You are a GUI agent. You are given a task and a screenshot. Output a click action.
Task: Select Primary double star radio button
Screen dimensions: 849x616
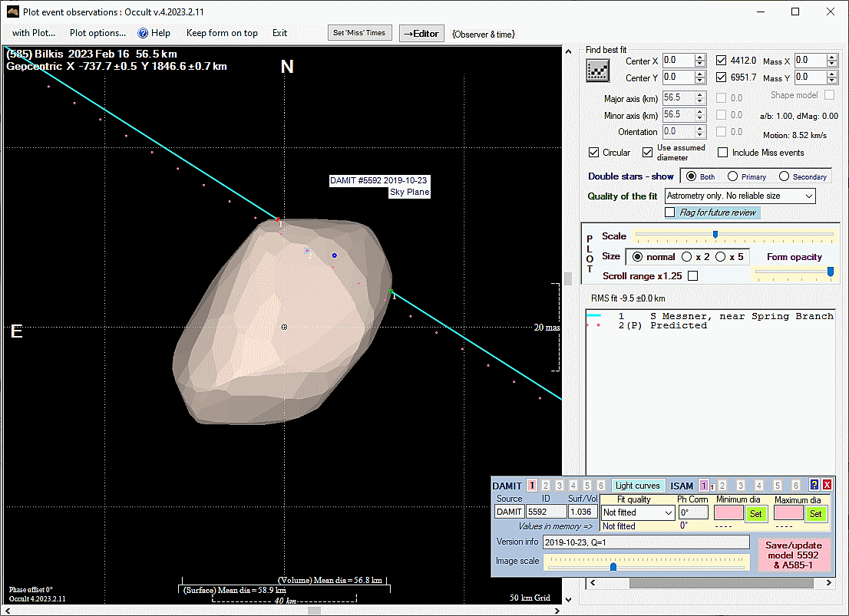(x=733, y=176)
